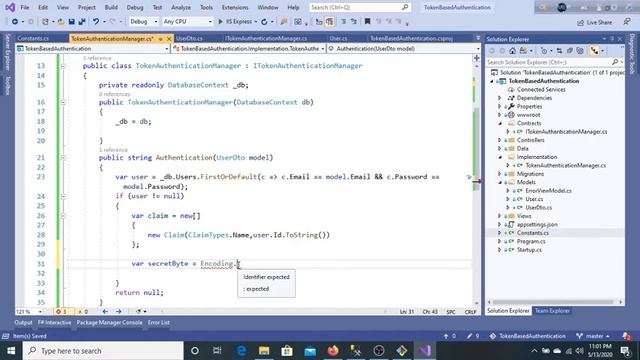Open Microsoft Edge from taskbar

[241, 351]
